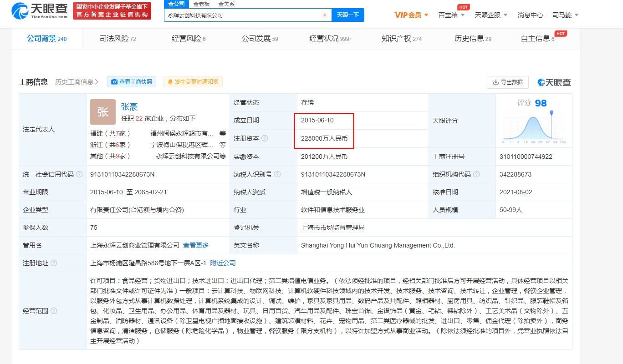This screenshot has width=623, height=364.
Task: Click 宁波梅山保税港区辉 company link
Action: 182,145
